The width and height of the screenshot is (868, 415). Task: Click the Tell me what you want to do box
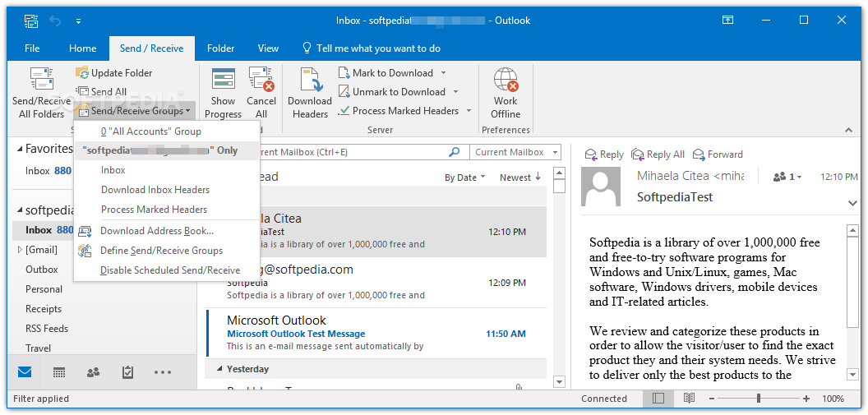pos(372,48)
